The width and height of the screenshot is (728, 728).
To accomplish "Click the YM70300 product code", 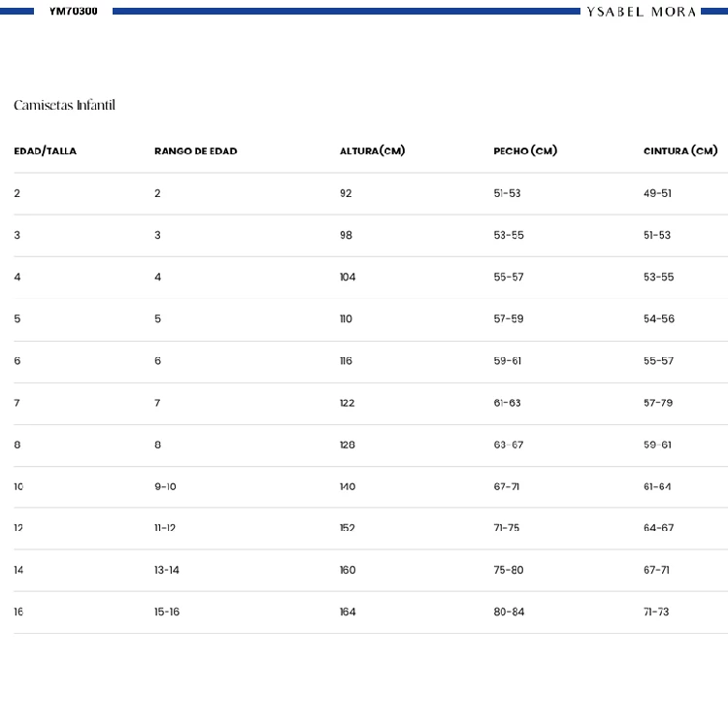I will point(74,11).
